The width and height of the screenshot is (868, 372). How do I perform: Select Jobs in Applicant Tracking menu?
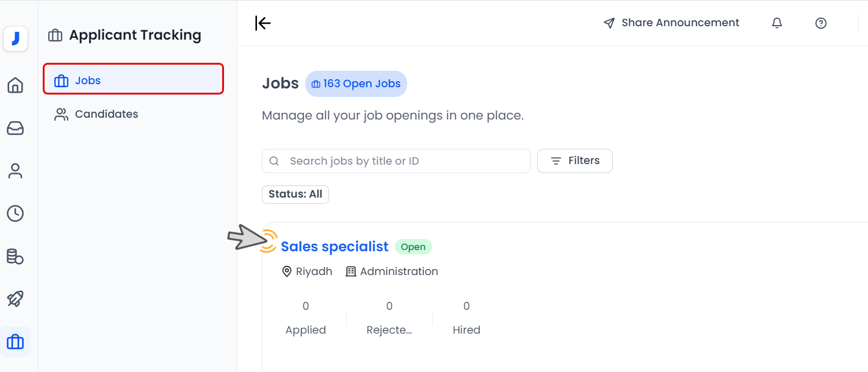click(x=133, y=80)
